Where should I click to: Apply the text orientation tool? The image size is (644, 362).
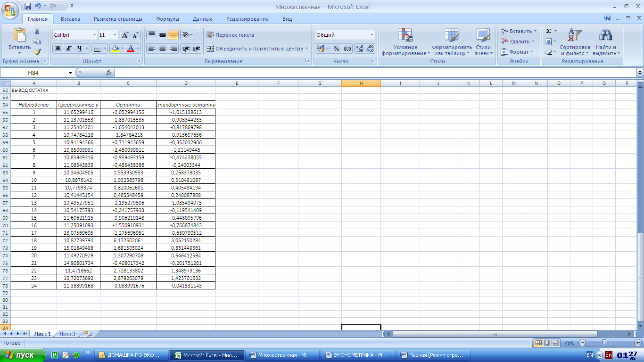[x=187, y=35]
